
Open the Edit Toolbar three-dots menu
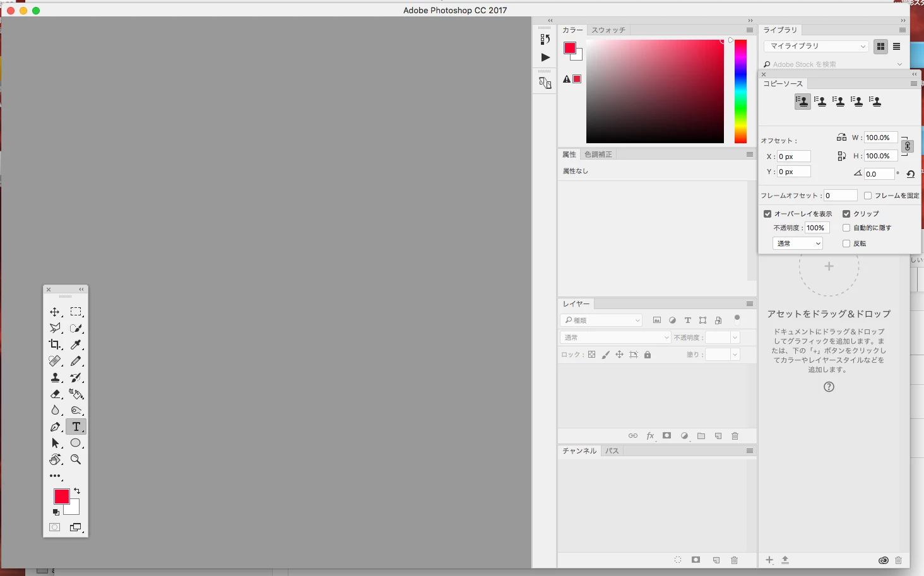(55, 476)
